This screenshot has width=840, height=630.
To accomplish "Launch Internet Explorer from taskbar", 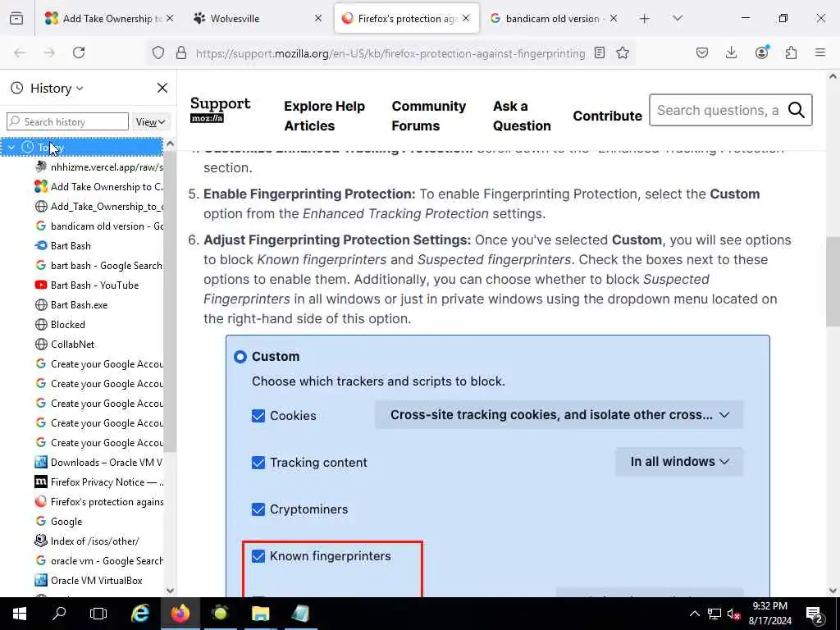I will pos(139,614).
